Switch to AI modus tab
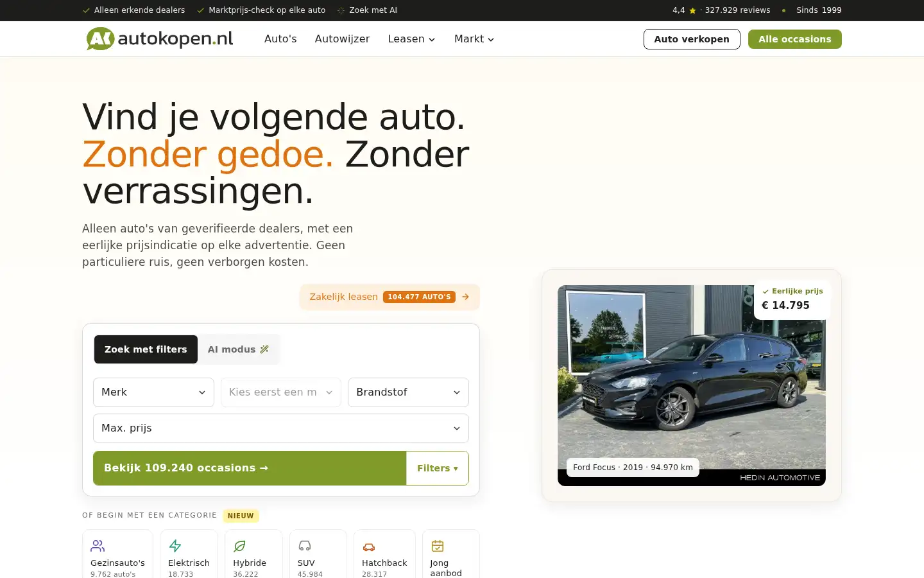 click(238, 349)
